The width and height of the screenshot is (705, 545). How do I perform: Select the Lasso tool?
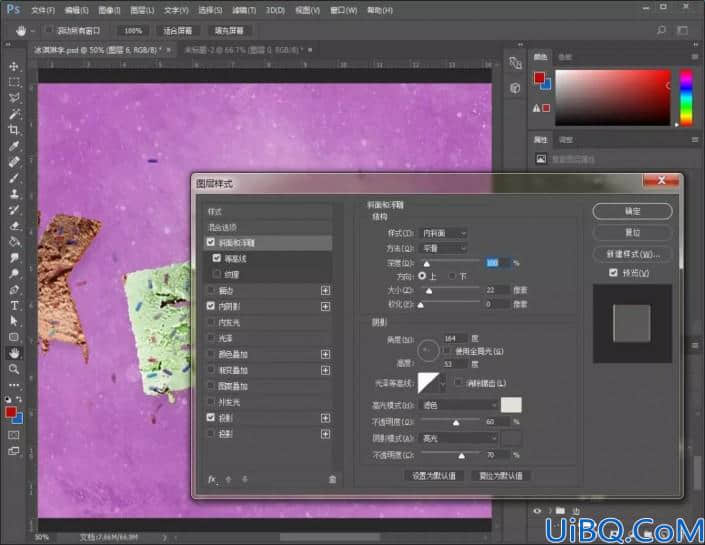tap(14, 98)
